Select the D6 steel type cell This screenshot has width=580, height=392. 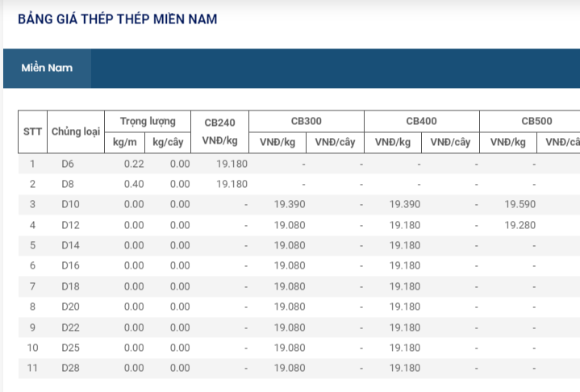click(x=68, y=164)
